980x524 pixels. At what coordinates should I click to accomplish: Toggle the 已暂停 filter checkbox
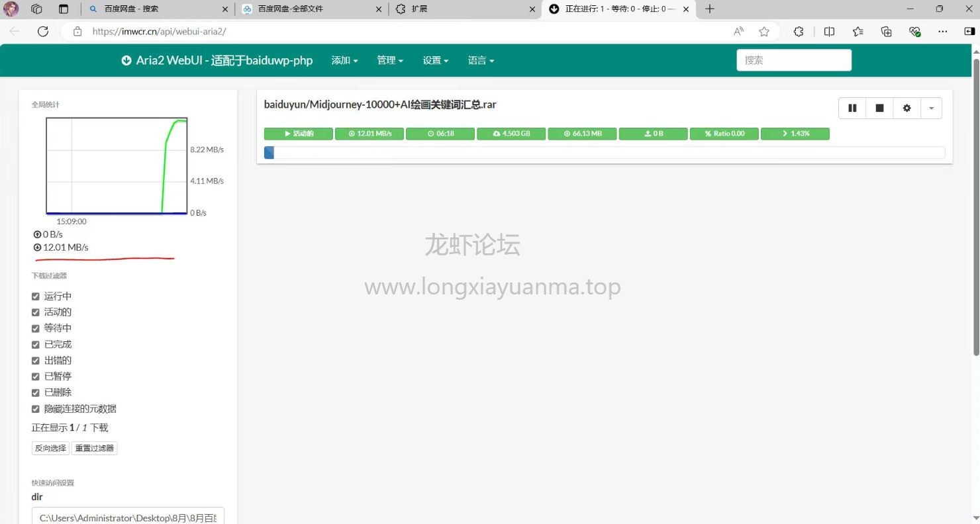coord(36,376)
